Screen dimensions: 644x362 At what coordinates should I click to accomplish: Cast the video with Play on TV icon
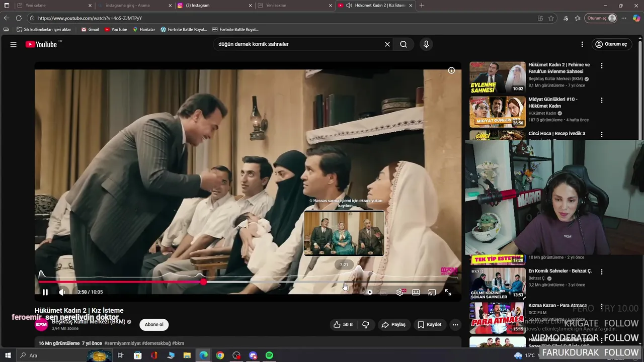432,292
